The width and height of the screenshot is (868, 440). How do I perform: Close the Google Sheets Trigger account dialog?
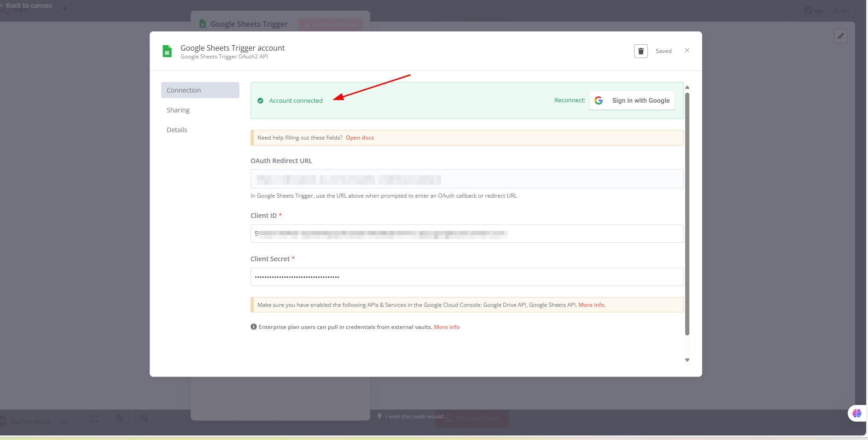click(x=687, y=51)
